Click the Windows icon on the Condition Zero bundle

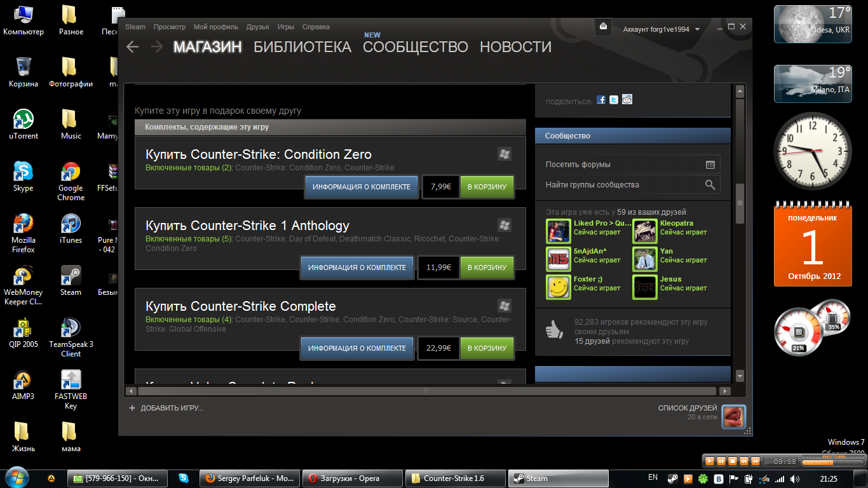505,154
